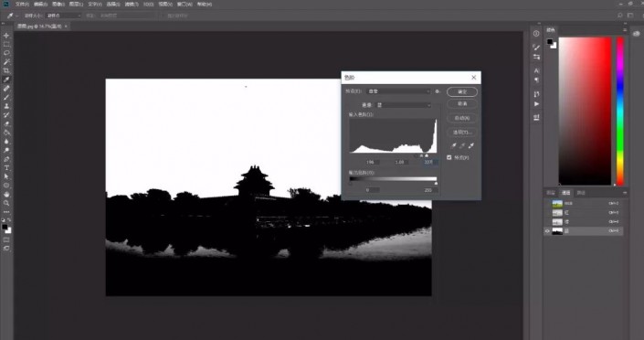Select the Blur tool
This screenshot has height=340, width=644.
point(6,142)
